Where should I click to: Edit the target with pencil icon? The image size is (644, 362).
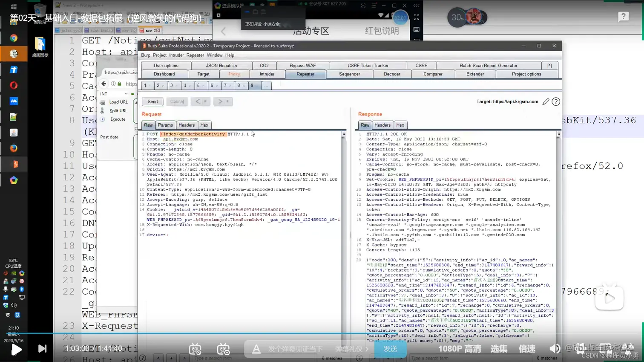546,101
